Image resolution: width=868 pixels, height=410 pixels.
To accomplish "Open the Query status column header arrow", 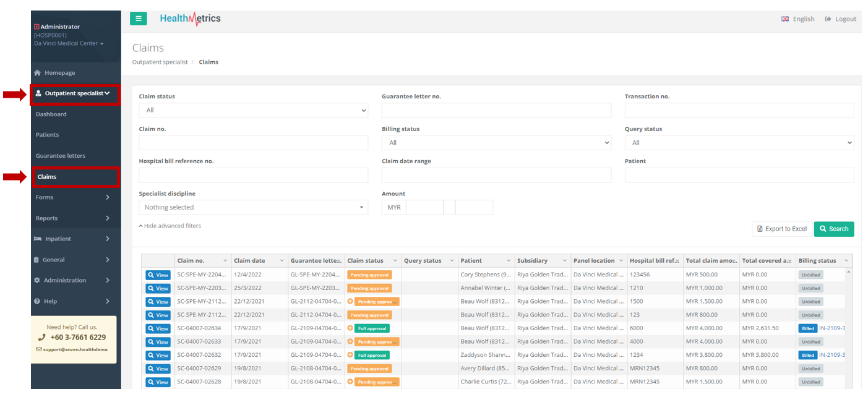I will [x=452, y=261].
